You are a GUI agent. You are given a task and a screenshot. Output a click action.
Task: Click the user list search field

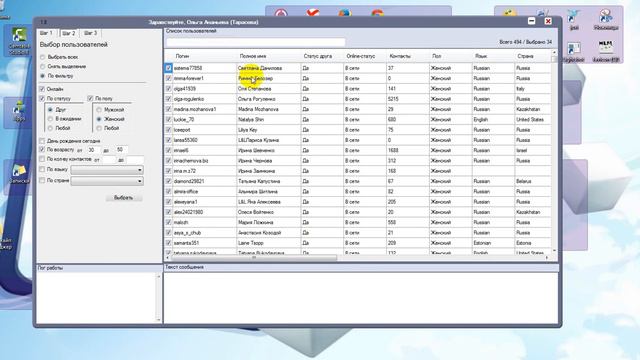[x=256, y=42]
